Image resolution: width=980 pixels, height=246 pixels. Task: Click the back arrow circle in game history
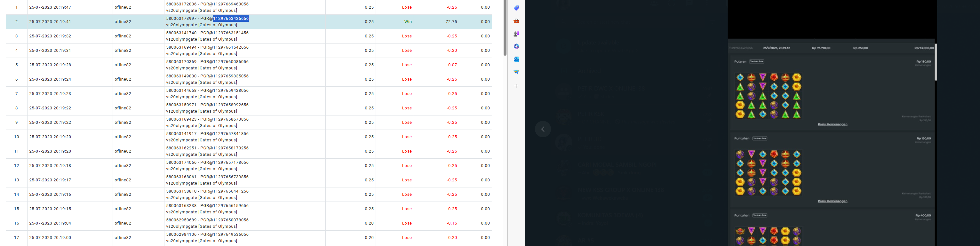click(x=543, y=129)
